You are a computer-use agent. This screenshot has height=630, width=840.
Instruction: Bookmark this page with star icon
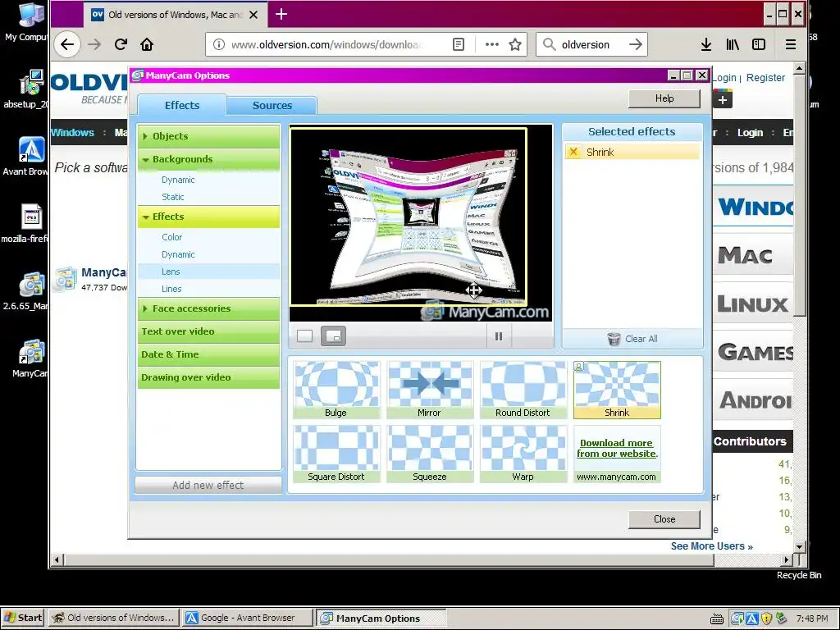click(x=515, y=44)
